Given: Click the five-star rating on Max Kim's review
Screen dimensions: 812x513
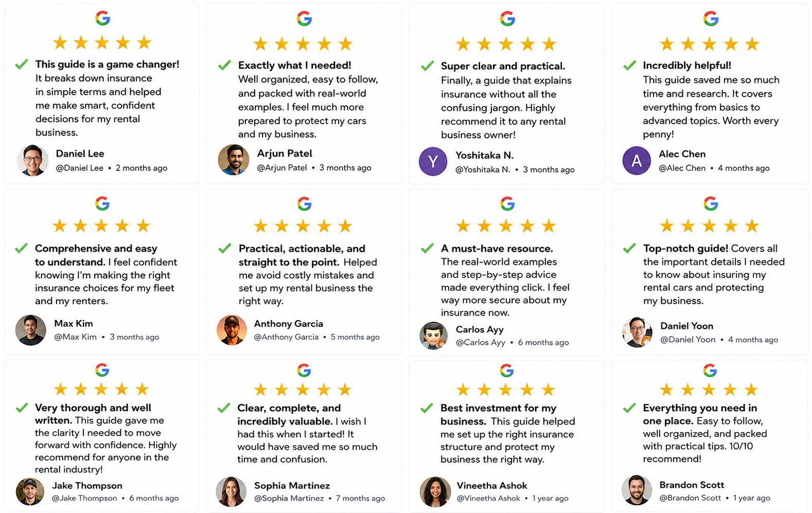Looking at the screenshot, I should coord(101,225).
